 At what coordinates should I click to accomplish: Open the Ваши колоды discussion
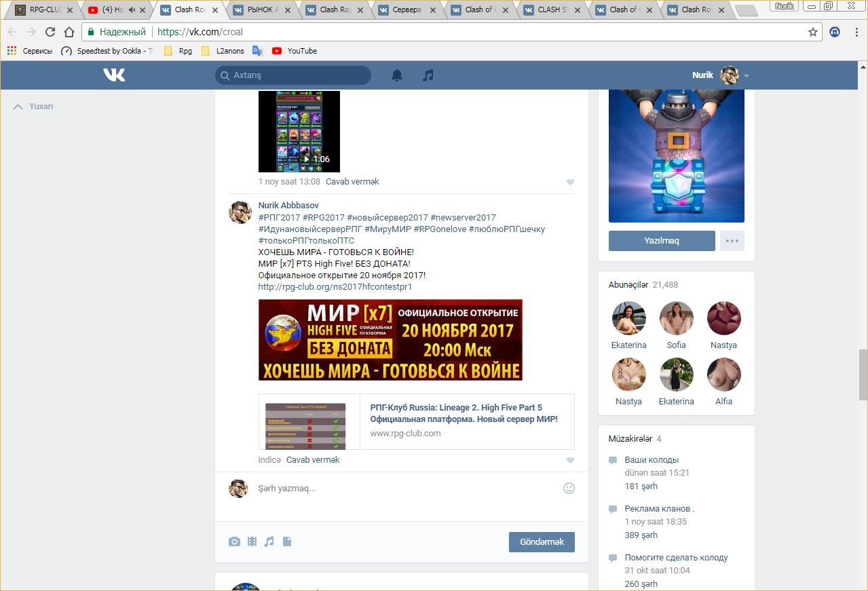pos(652,460)
